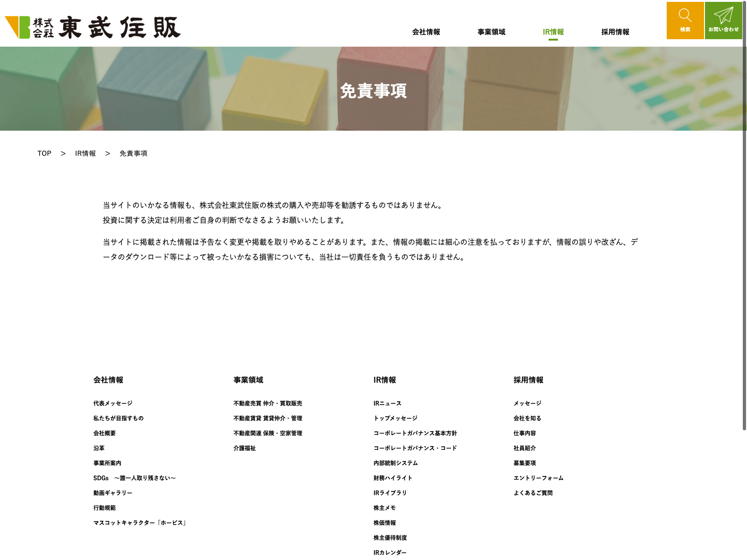Open 代表メッセージ footer link

click(x=113, y=403)
